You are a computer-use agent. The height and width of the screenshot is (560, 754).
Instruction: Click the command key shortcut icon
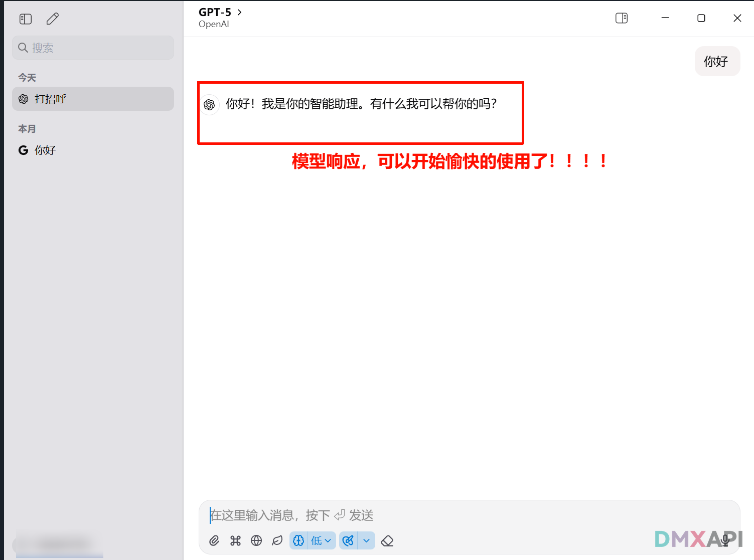[235, 540]
